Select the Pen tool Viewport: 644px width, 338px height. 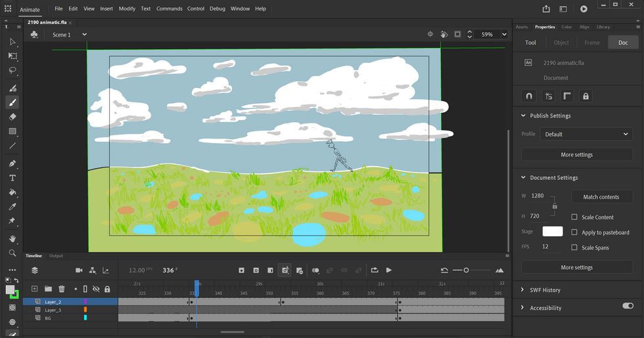click(12, 163)
